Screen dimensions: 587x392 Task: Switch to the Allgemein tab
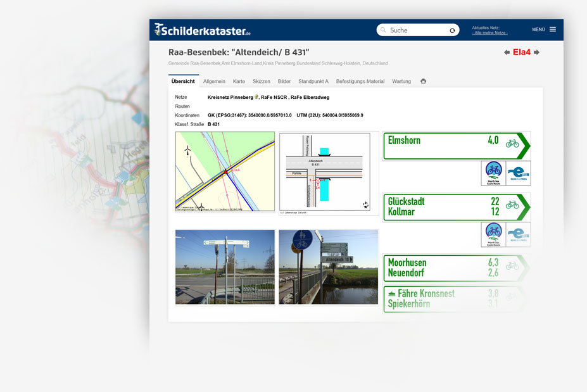(214, 82)
